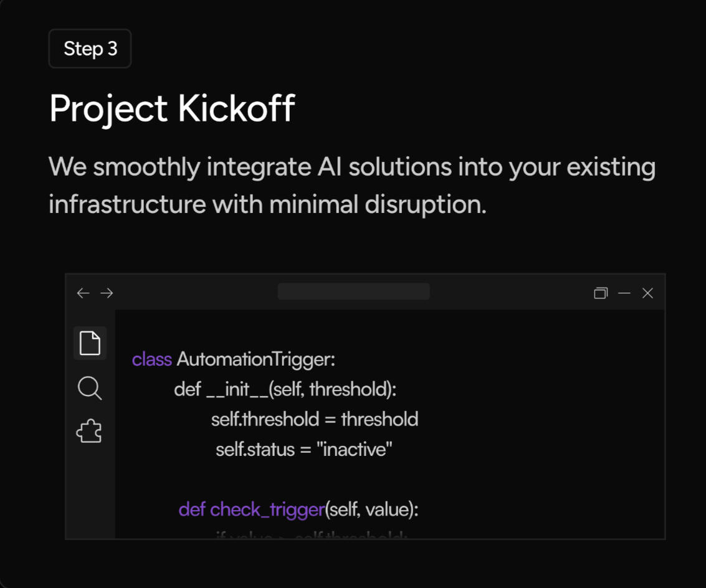The image size is (706, 588).
Task: Click the AI solutions description paragraph
Action: tap(352, 186)
